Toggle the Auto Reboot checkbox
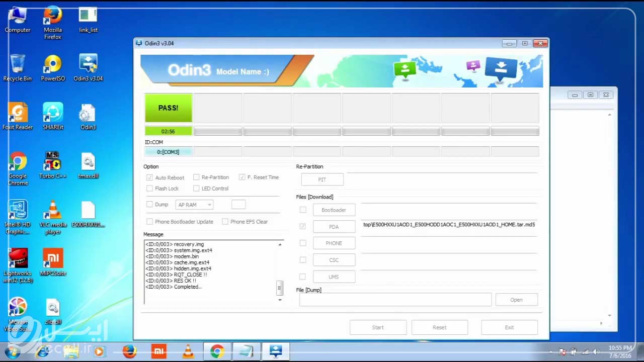Image resolution: width=644 pixels, height=362 pixels. coord(149,177)
